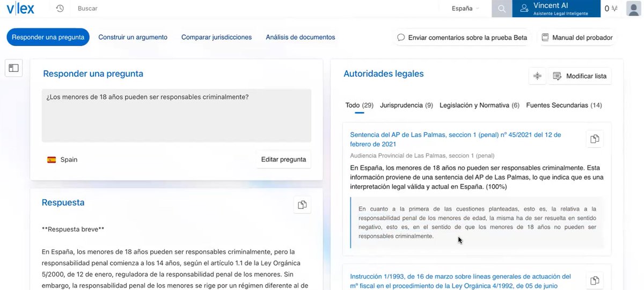This screenshot has height=290, width=644.
Task: Click the Autoridades legales heading
Action: pyautogui.click(x=383, y=74)
